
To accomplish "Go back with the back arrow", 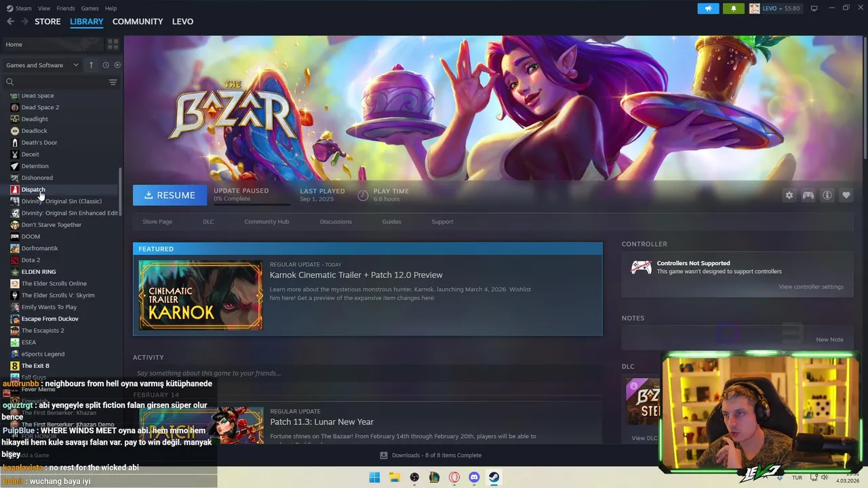I will pos(10,22).
